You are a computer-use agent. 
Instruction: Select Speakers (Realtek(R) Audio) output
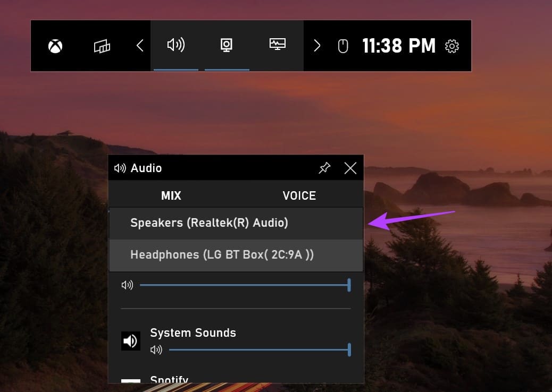click(236, 223)
